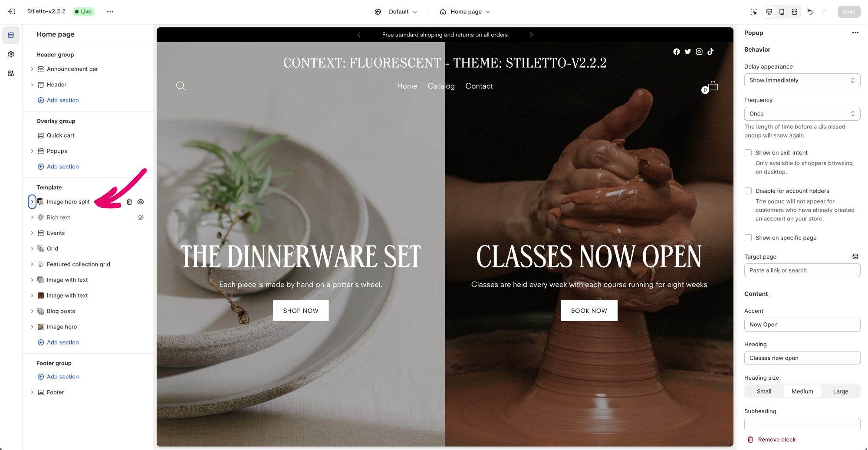Open the Home page template selector
The image size is (868, 450).
465,12
